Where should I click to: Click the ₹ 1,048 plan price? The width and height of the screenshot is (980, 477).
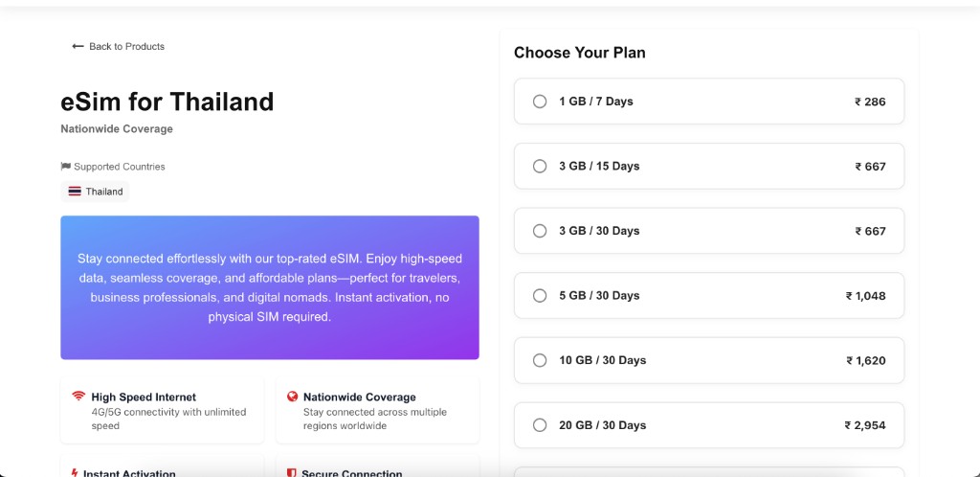pos(865,296)
